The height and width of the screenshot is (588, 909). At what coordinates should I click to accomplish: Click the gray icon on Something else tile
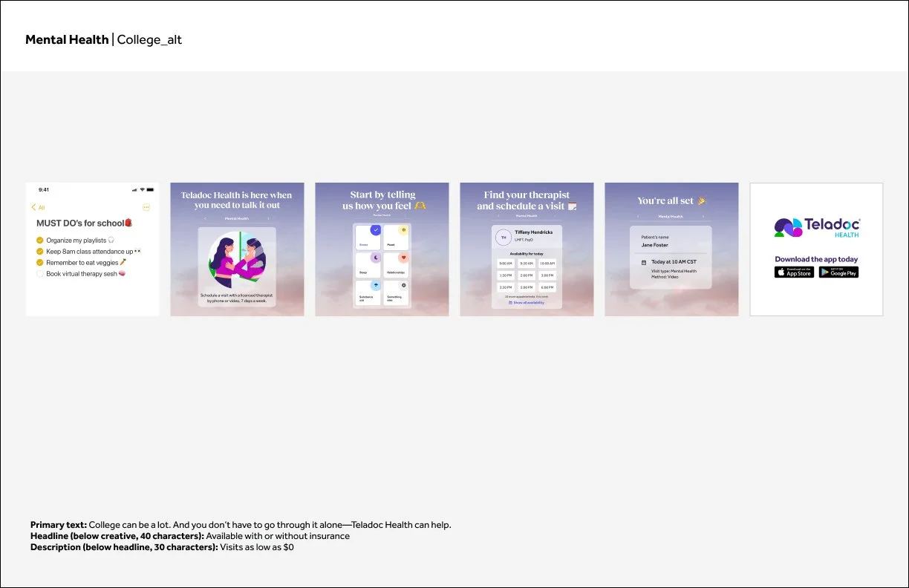(404, 285)
